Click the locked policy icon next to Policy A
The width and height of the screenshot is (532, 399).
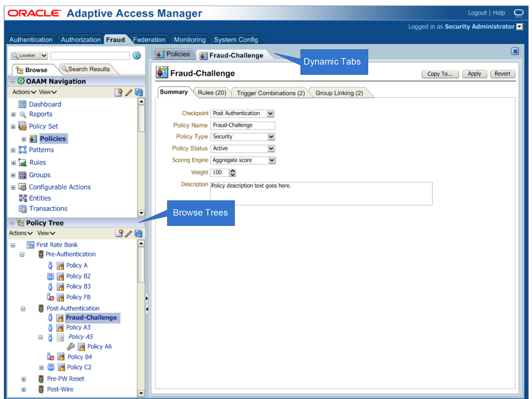(x=60, y=266)
